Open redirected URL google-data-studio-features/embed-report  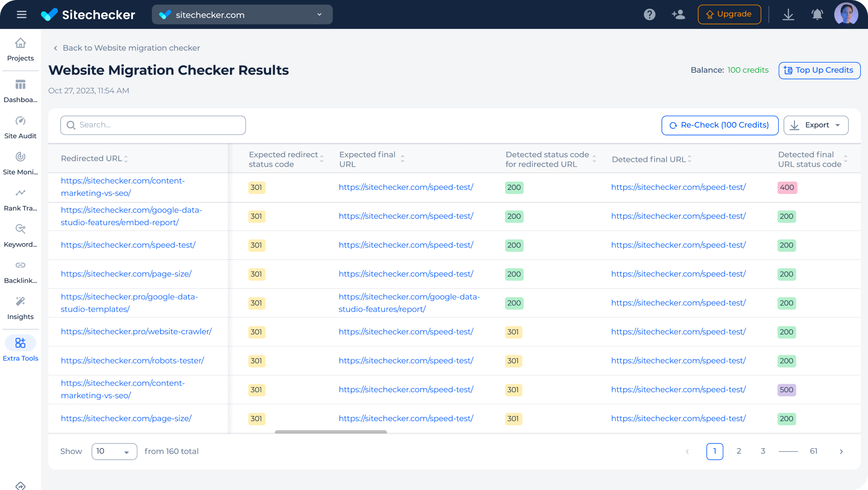click(x=132, y=216)
